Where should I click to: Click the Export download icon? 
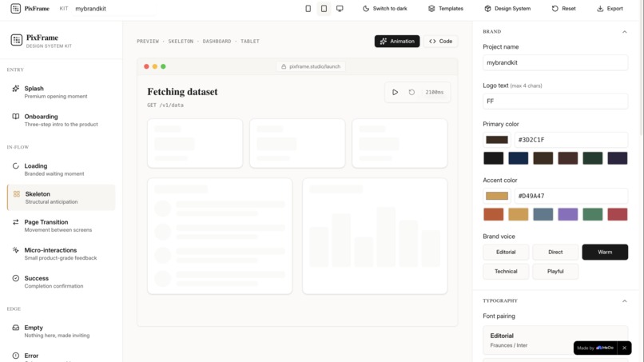click(x=600, y=9)
